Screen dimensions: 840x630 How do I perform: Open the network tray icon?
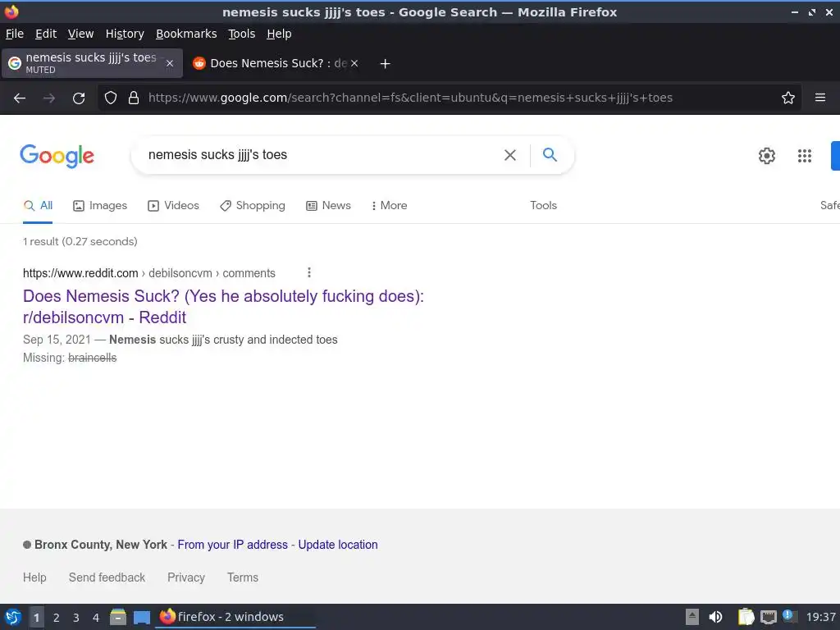(768, 617)
